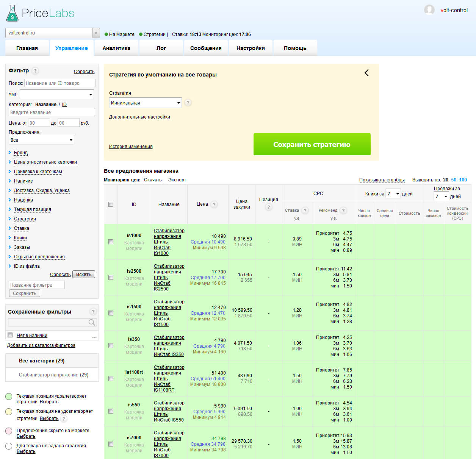Click the green position status circle legend
Viewport: 476px width, 459px height.
pyautogui.click(x=8, y=397)
